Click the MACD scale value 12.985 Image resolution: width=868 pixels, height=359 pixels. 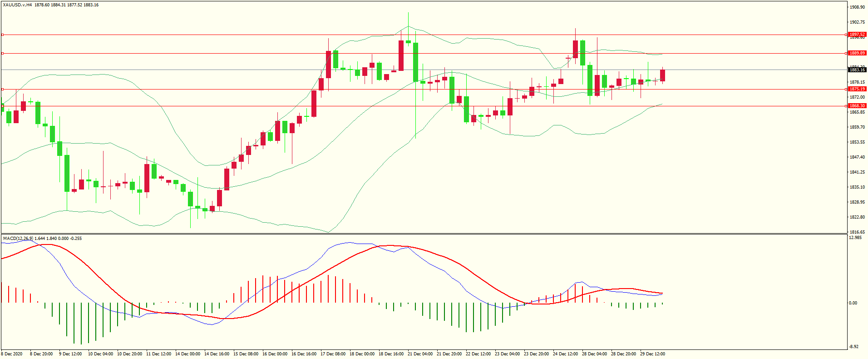click(x=855, y=238)
